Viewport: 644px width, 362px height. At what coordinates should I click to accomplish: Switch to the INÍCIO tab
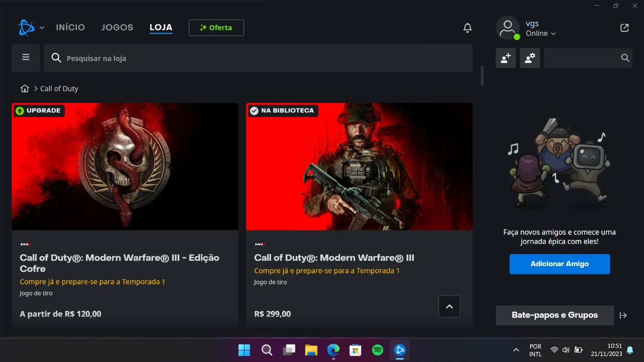(70, 28)
